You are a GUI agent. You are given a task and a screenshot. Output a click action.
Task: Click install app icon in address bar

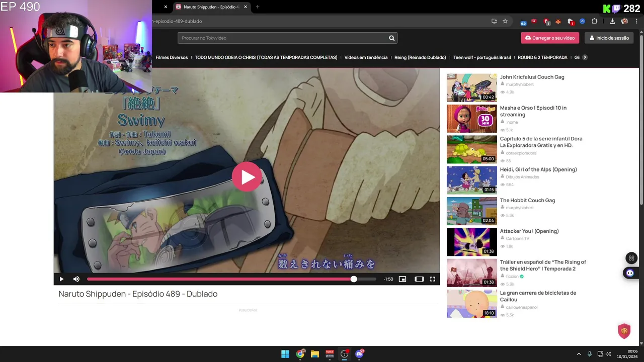(494, 21)
